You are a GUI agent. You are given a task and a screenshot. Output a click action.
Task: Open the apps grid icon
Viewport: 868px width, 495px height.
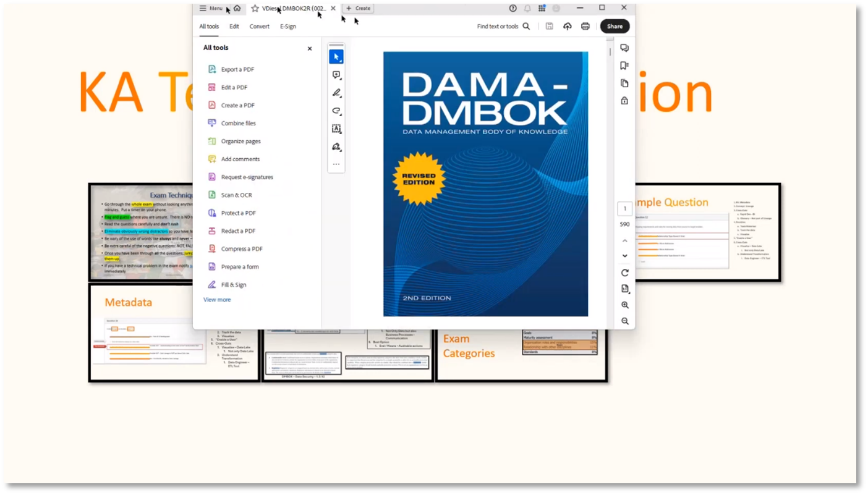[x=542, y=8]
